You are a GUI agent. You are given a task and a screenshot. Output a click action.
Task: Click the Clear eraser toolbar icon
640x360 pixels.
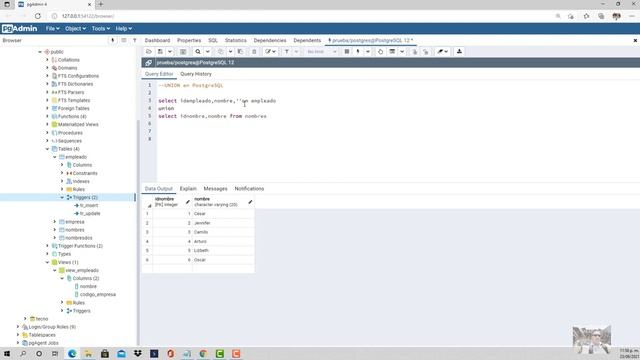pos(442,52)
